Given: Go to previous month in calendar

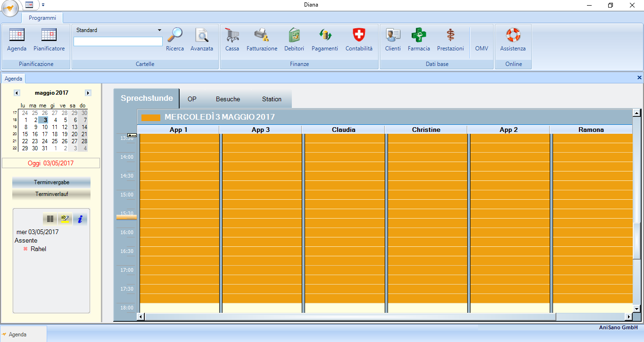Looking at the screenshot, I should click(x=17, y=93).
